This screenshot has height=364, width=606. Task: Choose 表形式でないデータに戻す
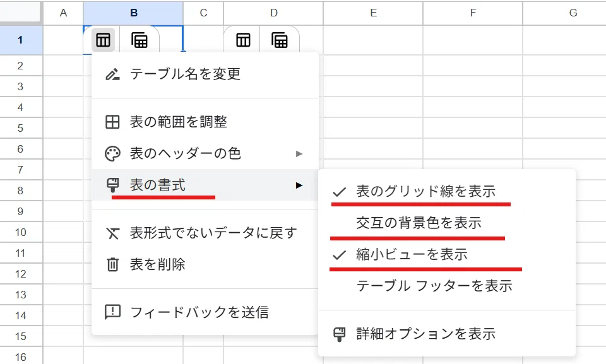[205, 233]
